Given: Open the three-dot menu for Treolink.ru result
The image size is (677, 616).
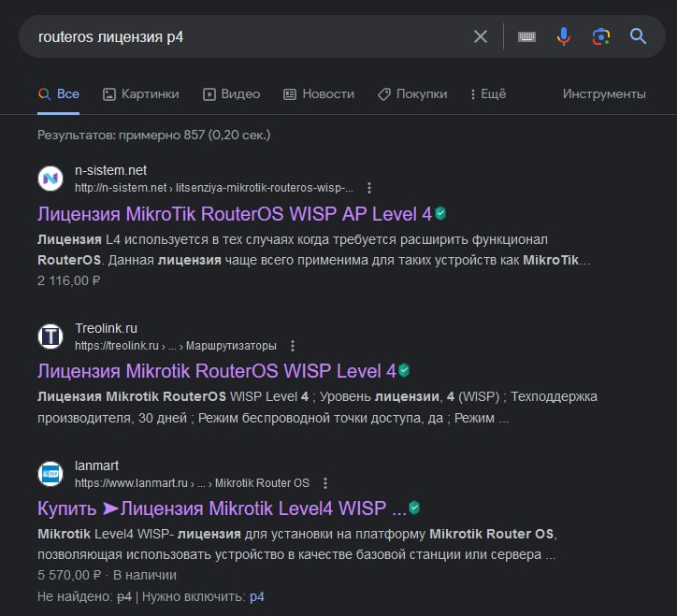Looking at the screenshot, I should (293, 346).
